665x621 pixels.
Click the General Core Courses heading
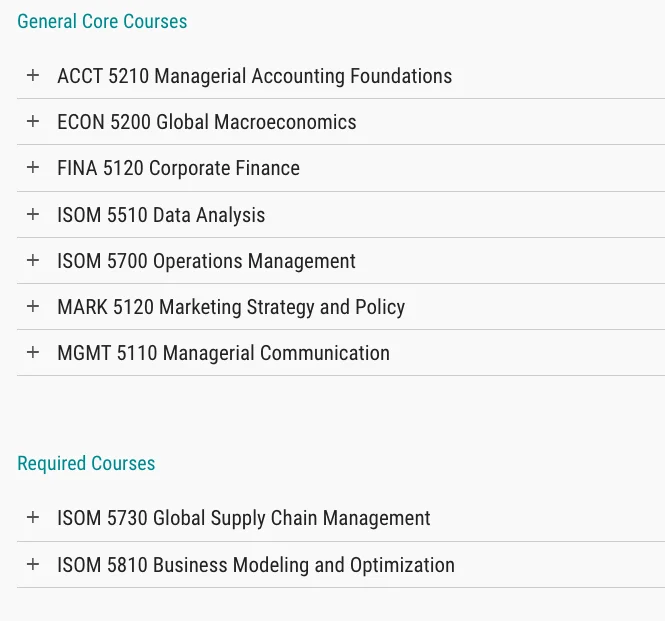(102, 21)
